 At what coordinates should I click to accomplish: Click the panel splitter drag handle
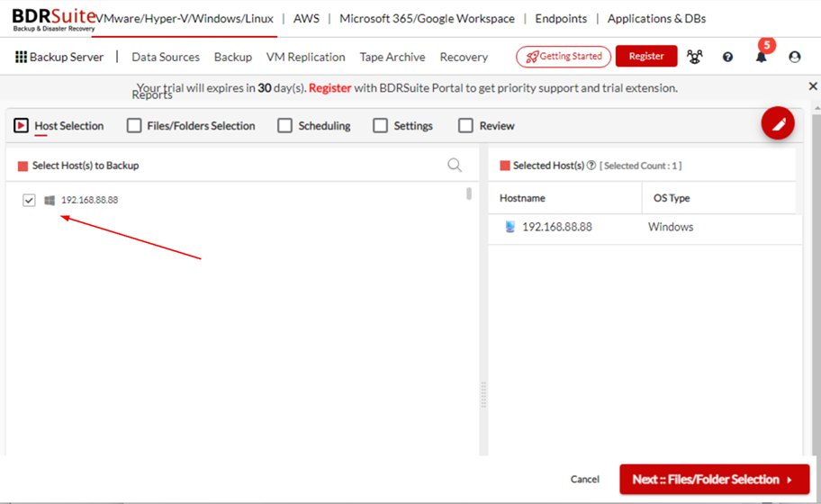pos(483,394)
